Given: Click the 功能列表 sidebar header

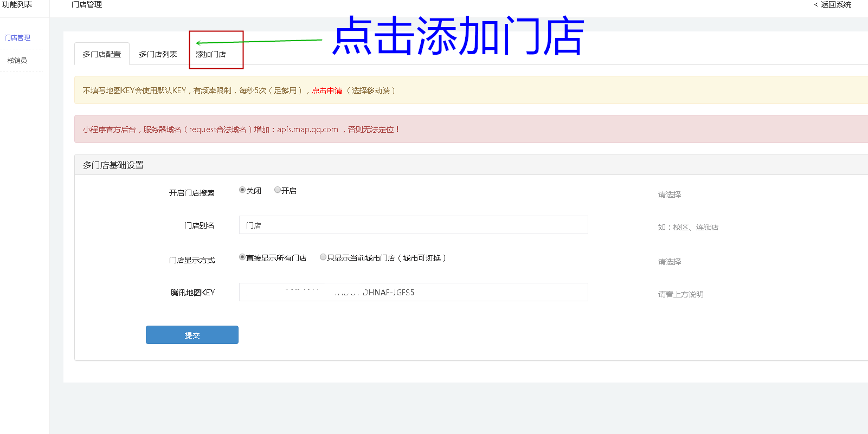Looking at the screenshot, I should (x=17, y=5).
